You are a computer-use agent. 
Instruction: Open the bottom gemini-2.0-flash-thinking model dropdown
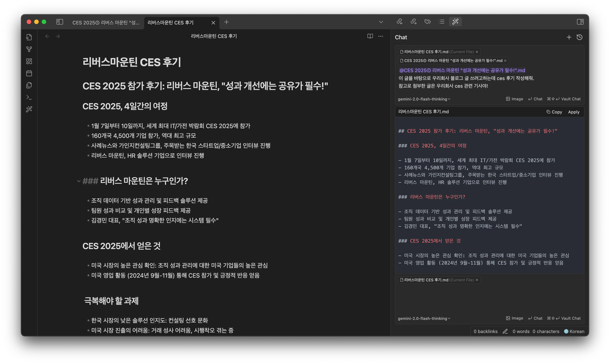[424, 318]
